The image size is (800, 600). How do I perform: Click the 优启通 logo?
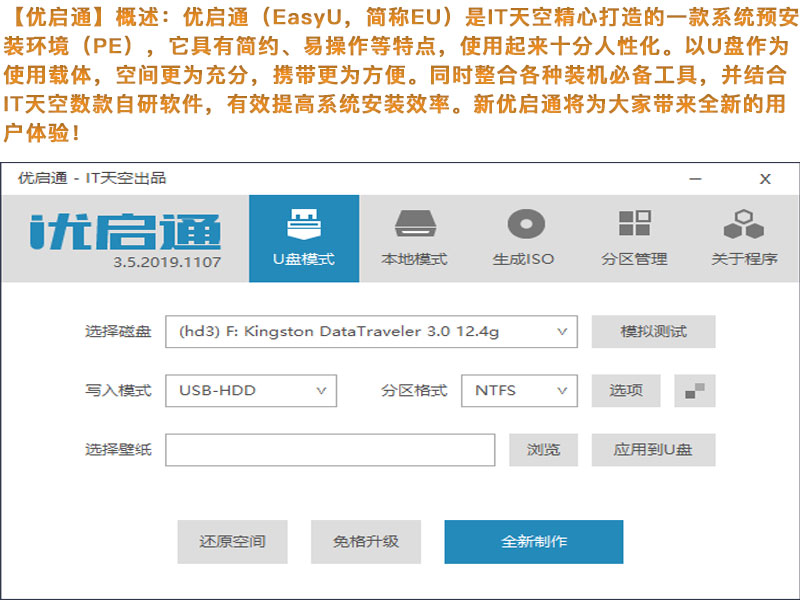click(126, 232)
